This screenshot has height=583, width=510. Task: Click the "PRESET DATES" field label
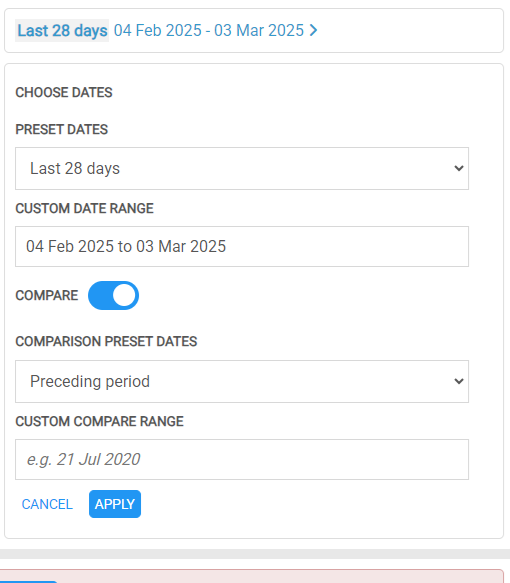(61, 130)
